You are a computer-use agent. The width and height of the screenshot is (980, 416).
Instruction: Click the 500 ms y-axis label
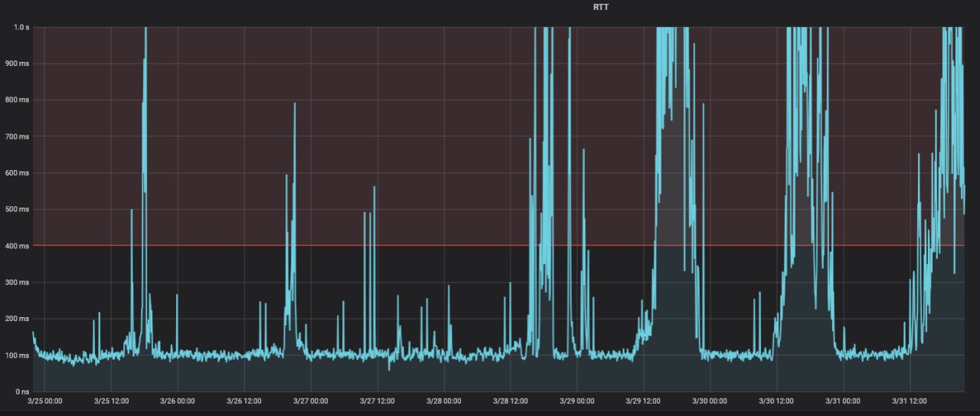pos(17,209)
